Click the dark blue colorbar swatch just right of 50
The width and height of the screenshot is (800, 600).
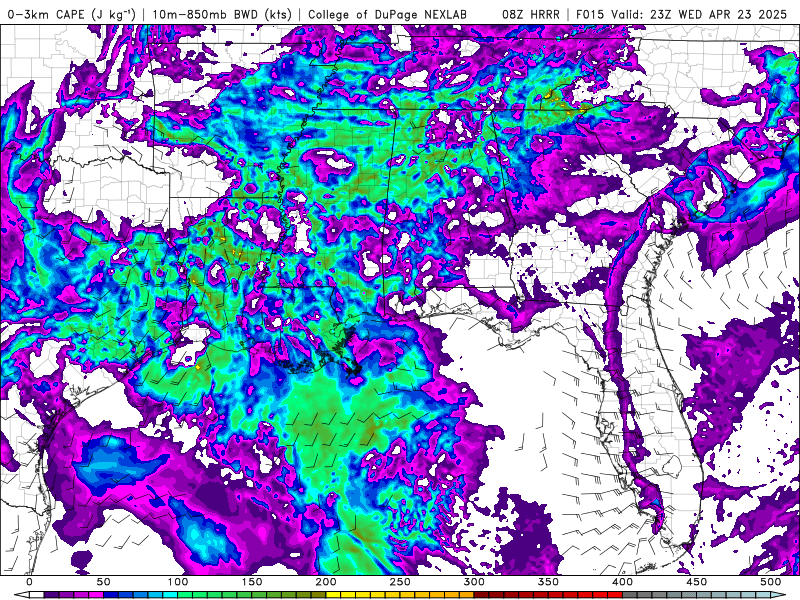click(x=111, y=594)
